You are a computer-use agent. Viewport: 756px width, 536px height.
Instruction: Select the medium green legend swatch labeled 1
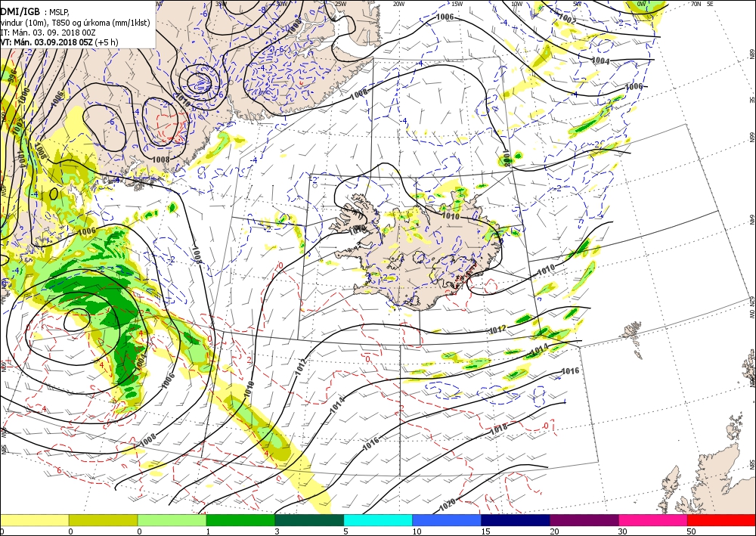[x=240, y=520]
